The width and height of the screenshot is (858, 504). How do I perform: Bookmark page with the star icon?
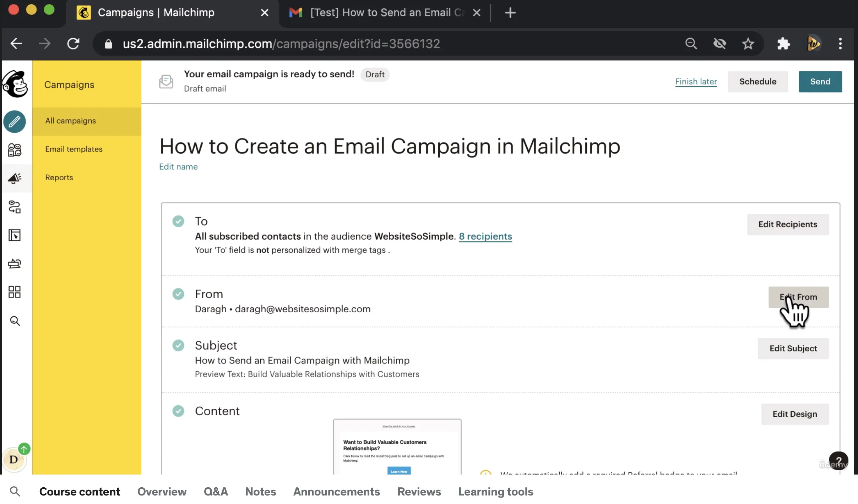pyautogui.click(x=748, y=44)
